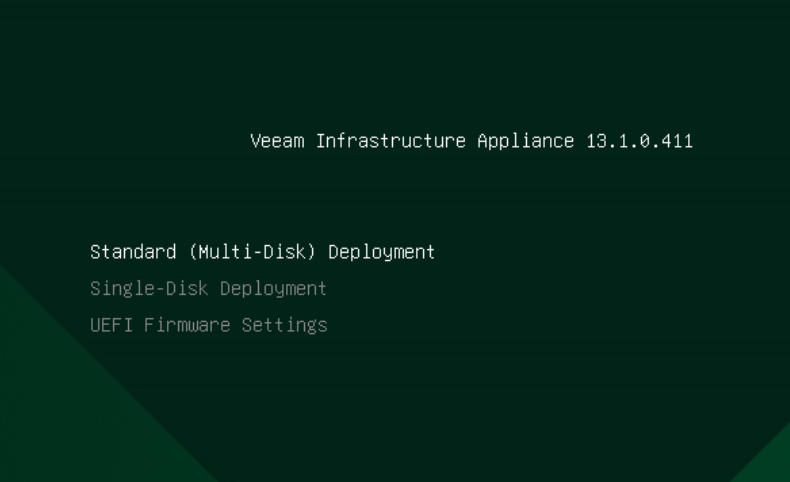
Task: Click "Deployment" in the Standard entry
Action: tap(381, 252)
